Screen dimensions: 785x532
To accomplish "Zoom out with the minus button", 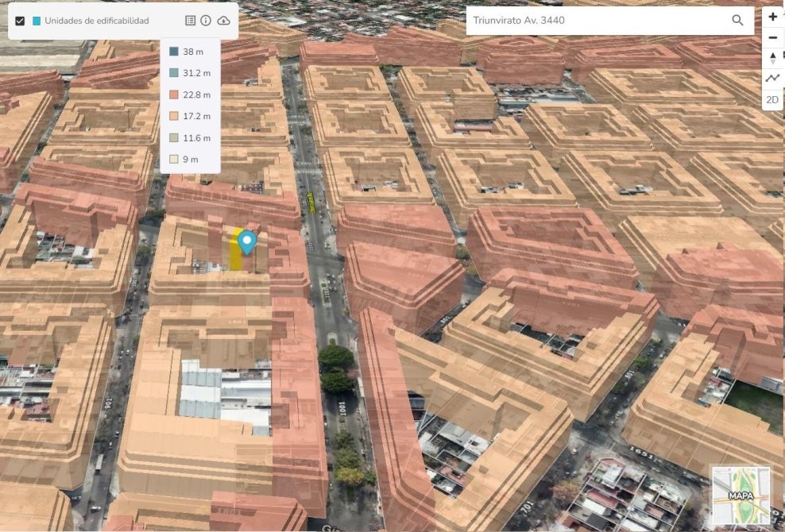I will click(773, 37).
